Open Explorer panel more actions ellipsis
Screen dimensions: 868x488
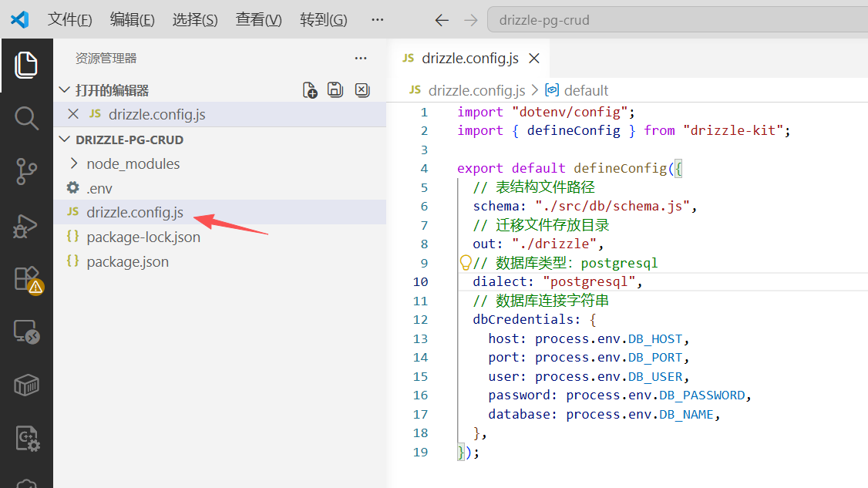pyautogui.click(x=361, y=58)
